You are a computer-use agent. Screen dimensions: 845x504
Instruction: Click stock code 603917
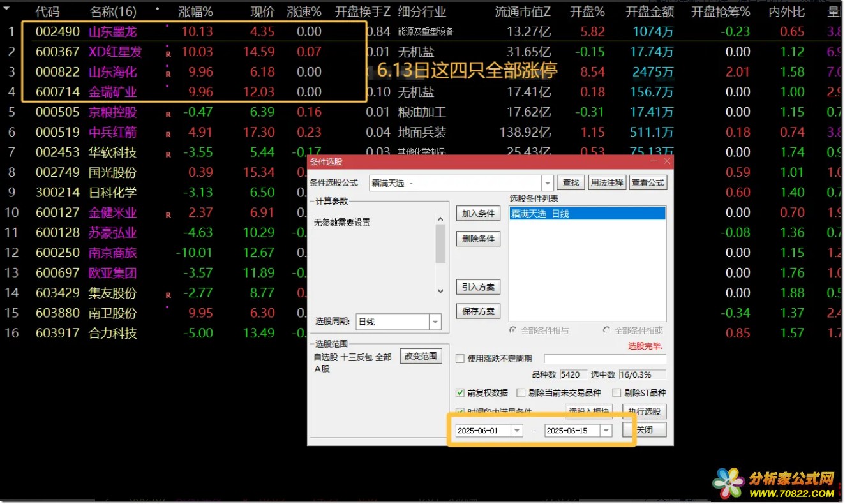57,333
